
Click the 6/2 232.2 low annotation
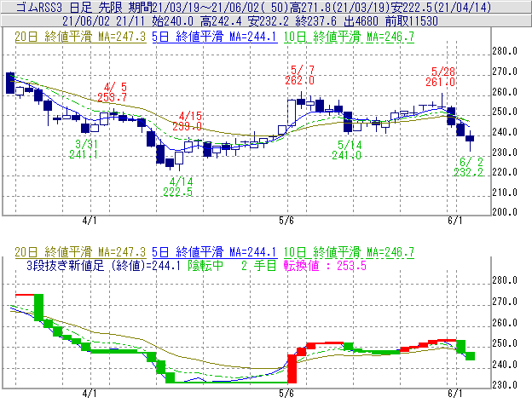coord(469,167)
